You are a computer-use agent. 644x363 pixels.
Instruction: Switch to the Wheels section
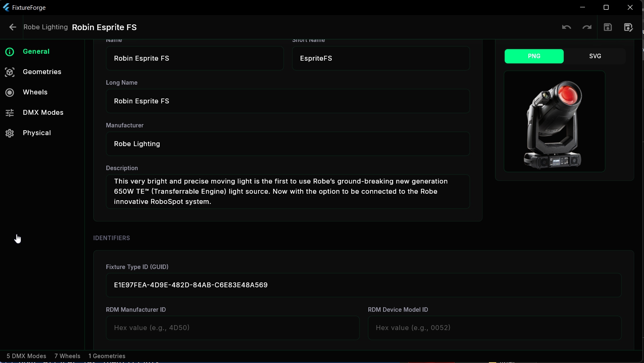42,92
